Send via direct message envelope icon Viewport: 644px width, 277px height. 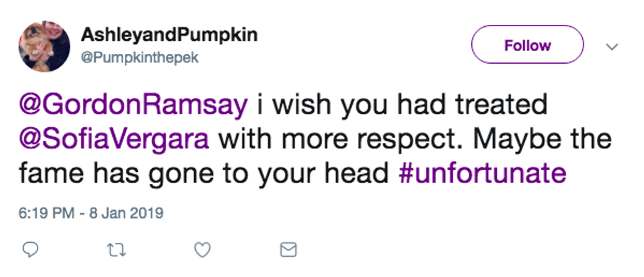point(288,249)
